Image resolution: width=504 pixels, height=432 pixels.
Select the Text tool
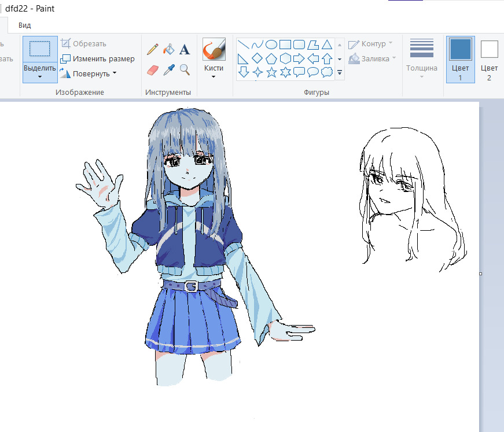(185, 50)
